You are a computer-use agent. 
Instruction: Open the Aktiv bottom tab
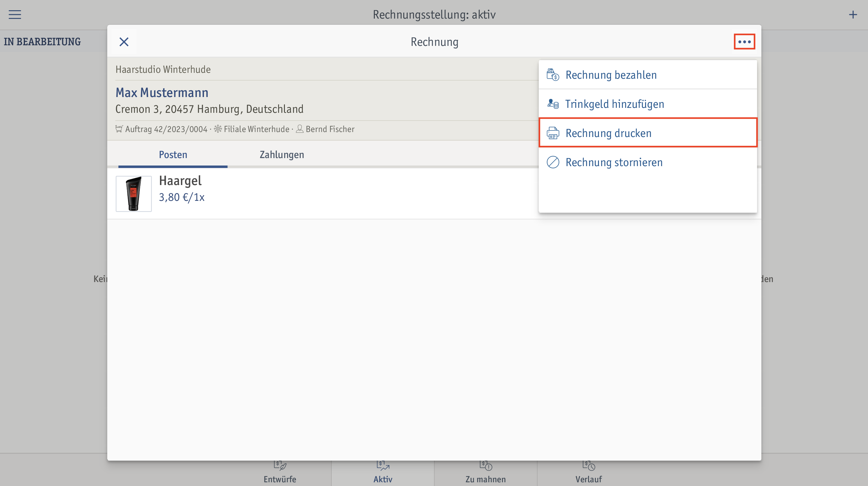[383, 473]
